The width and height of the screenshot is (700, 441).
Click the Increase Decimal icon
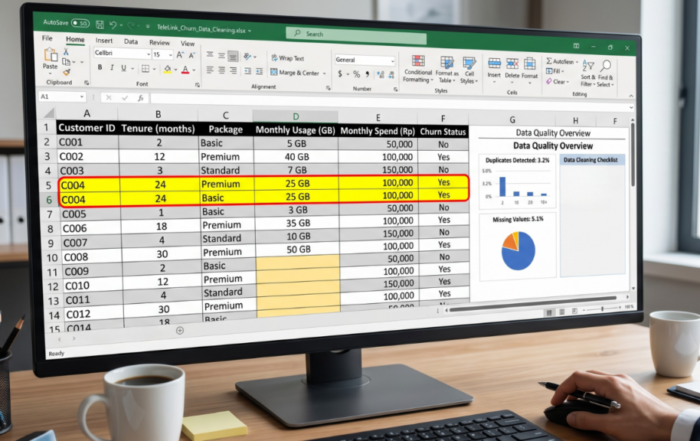pyautogui.click(x=380, y=75)
